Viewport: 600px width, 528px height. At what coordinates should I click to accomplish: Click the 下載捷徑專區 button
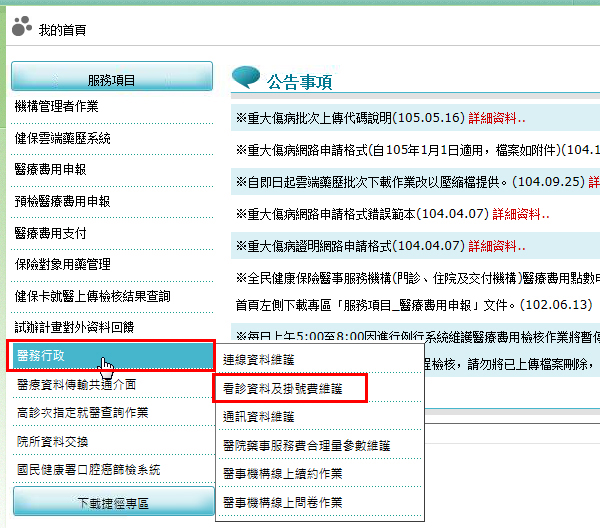click(112, 501)
